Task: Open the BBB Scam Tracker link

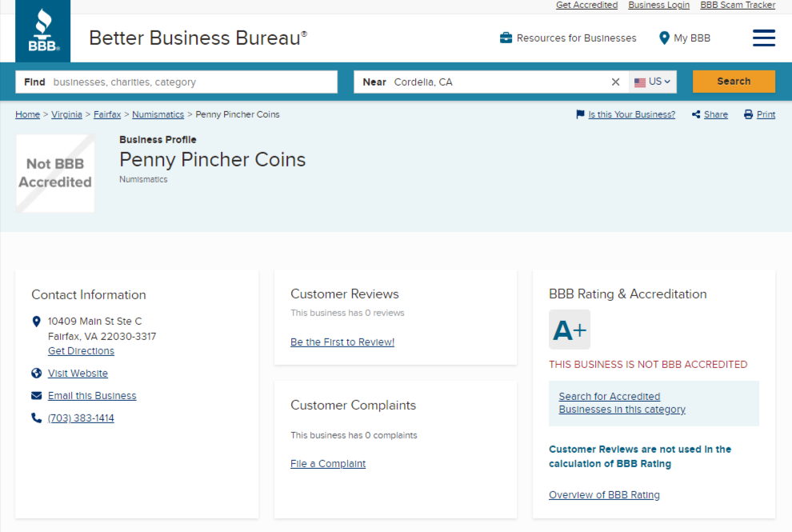Action: tap(738, 5)
